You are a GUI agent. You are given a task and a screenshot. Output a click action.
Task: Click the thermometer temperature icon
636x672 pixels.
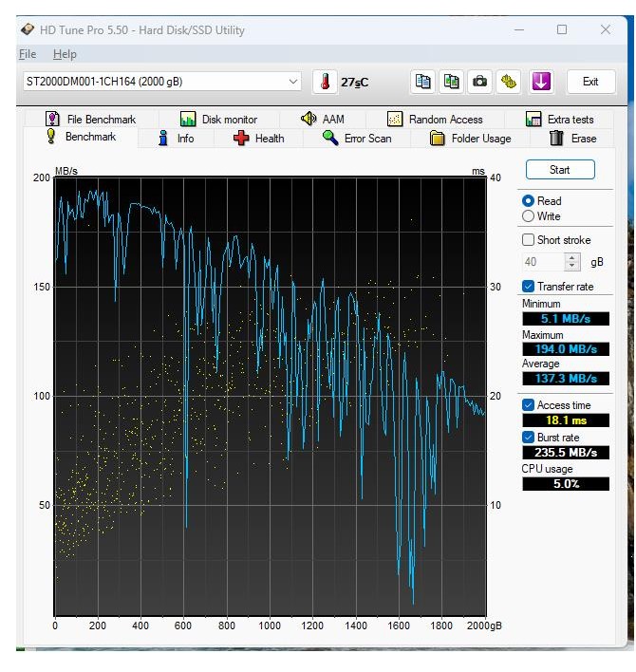tap(325, 82)
